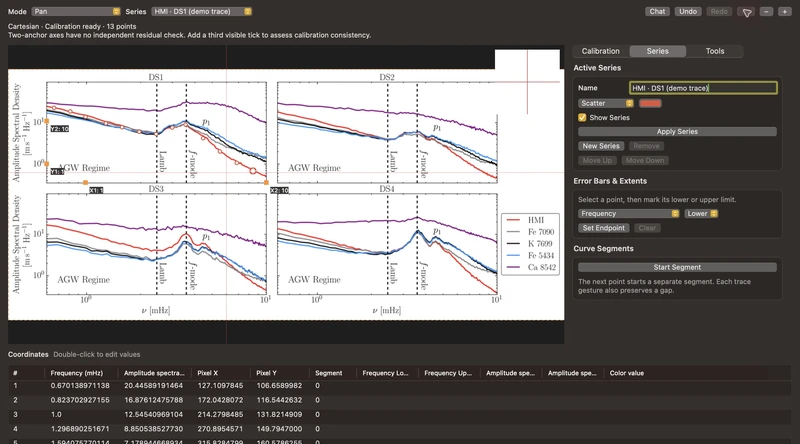The height and width of the screenshot is (444, 800).
Task: Select Pixel X cell 172.0428072
Action: point(220,400)
